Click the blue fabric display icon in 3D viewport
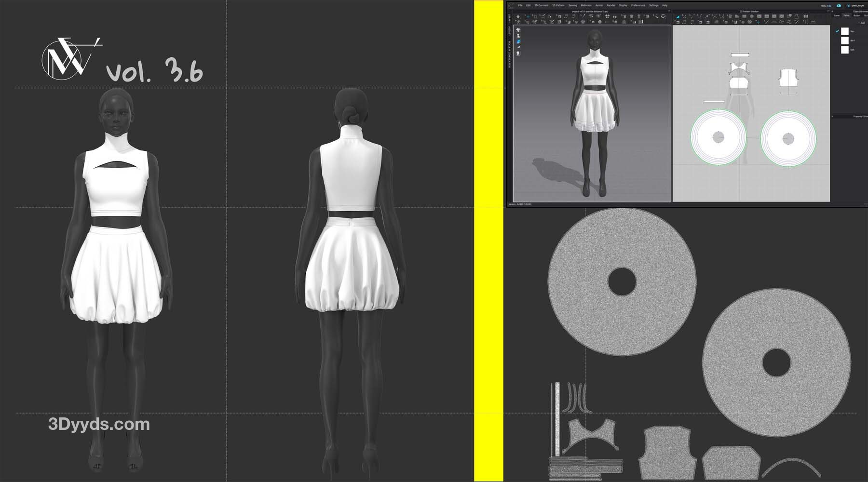The image size is (868, 482). 518,42
